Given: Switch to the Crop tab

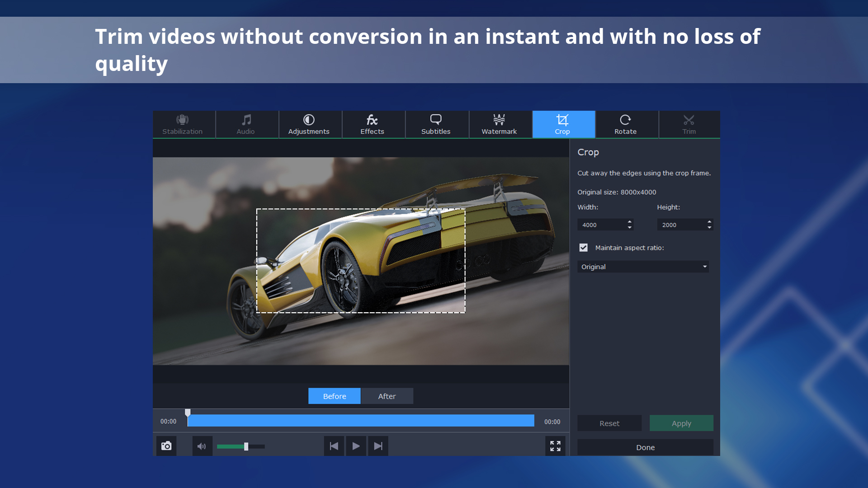Looking at the screenshot, I should click(563, 124).
